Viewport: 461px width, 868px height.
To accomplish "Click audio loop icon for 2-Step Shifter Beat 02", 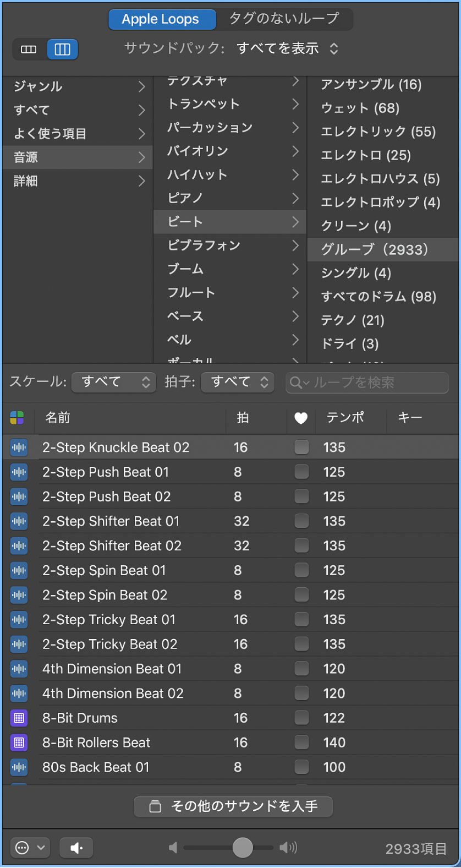I will point(19,545).
